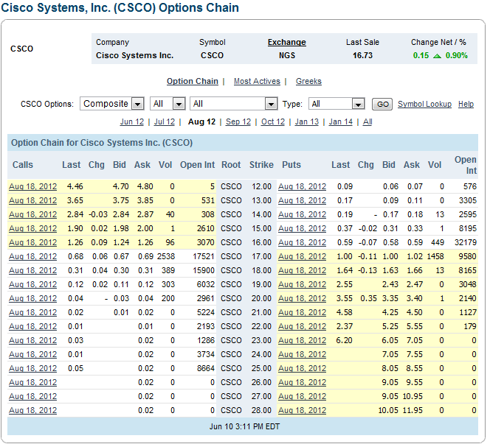Click the strike price 17.00
This screenshot has width=490, height=444.
tap(262, 256)
